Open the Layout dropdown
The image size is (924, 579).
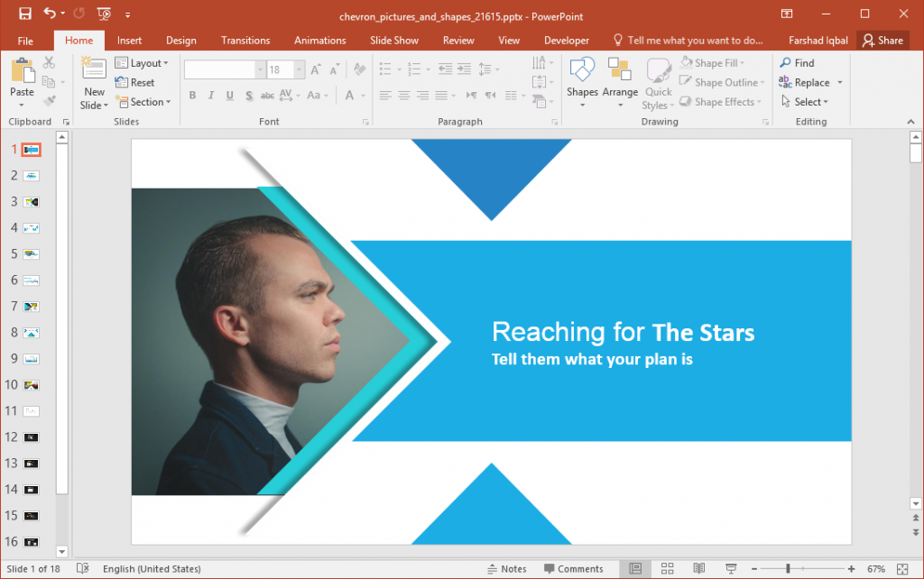point(143,62)
